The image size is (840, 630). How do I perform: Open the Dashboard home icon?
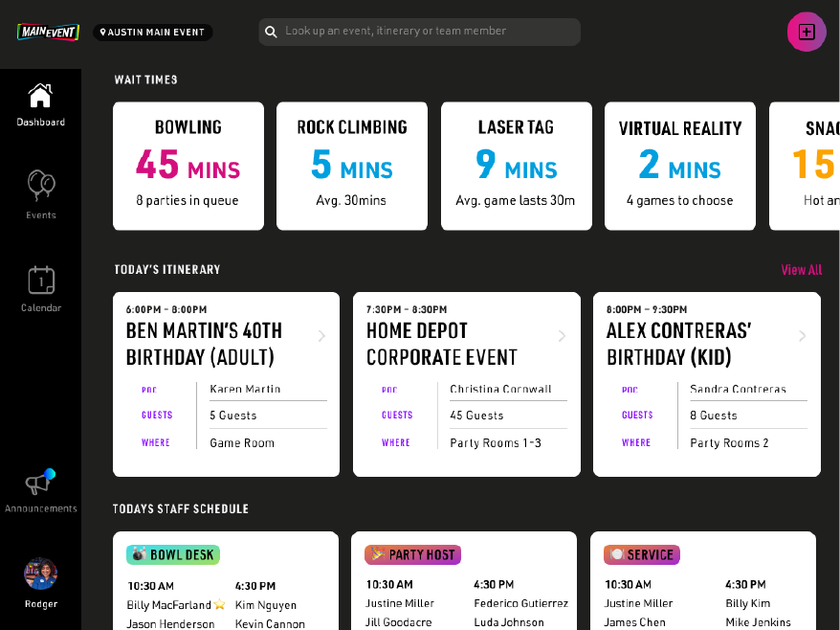pyautogui.click(x=40, y=97)
